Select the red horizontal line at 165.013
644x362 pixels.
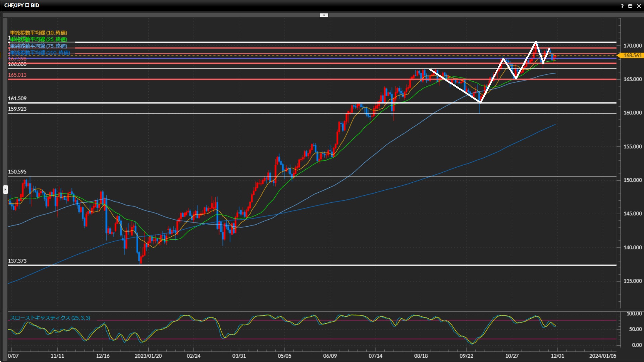[235, 79]
